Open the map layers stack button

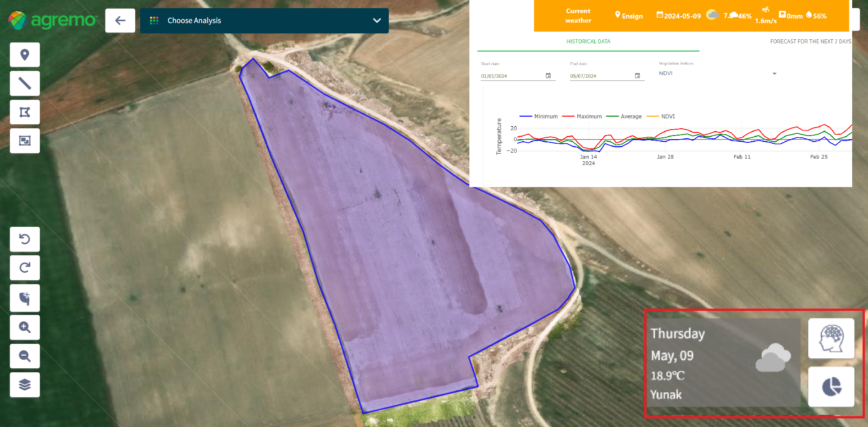coord(25,385)
